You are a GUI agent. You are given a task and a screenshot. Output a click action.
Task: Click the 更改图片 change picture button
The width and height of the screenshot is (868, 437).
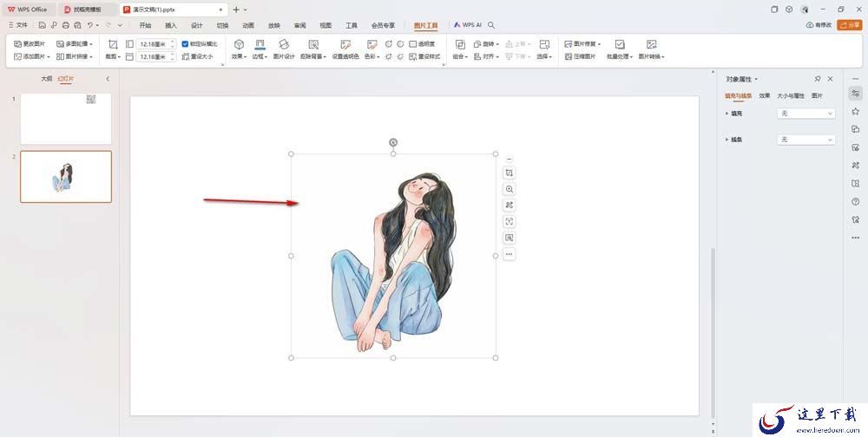click(x=30, y=43)
